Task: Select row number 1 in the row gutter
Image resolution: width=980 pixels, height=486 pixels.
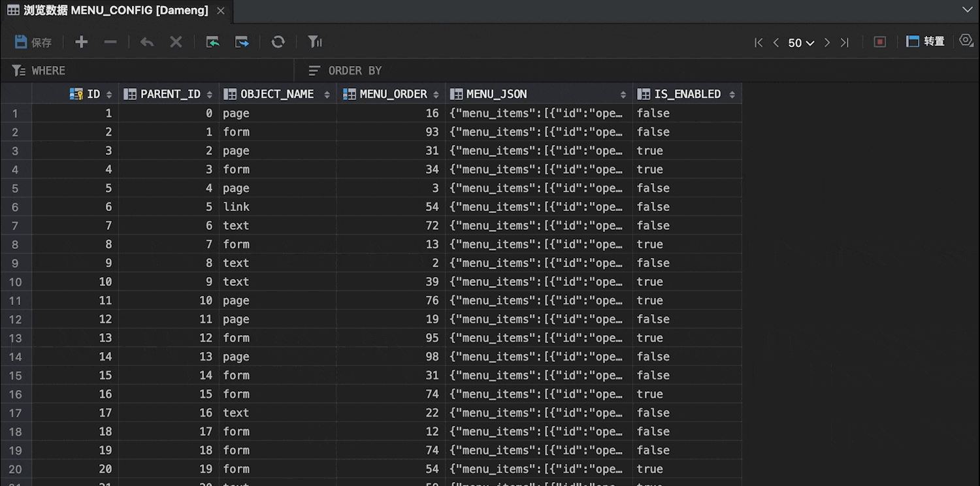Action: [16, 113]
